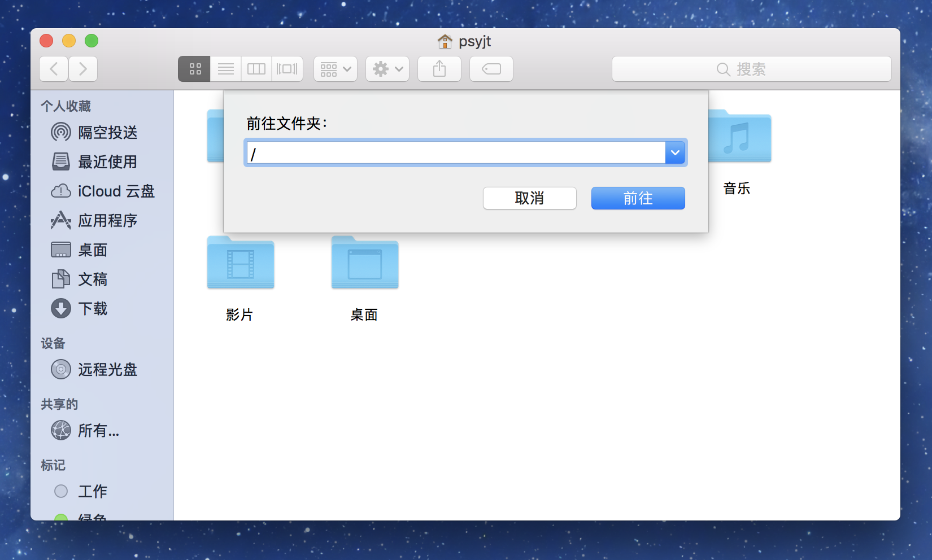This screenshot has height=560, width=932.
Task: Switch to icon view in the toolbar
Action: tap(194, 68)
